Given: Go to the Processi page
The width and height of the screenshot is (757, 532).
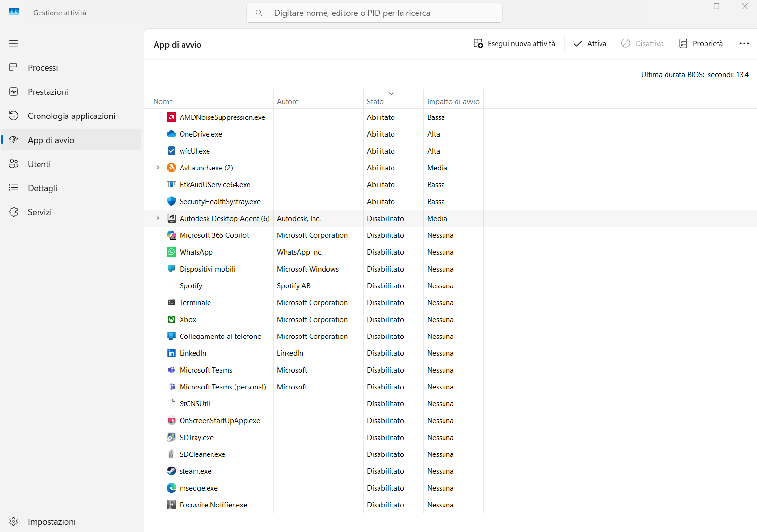Looking at the screenshot, I should point(71,68).
